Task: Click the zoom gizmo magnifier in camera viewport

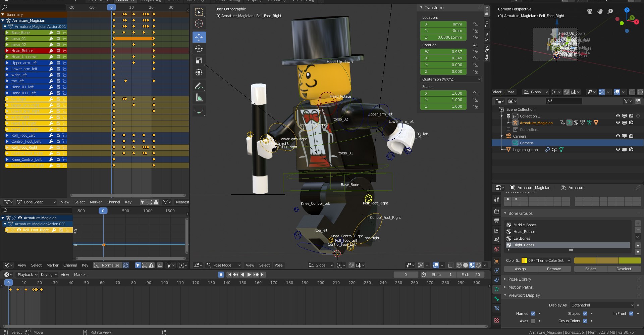Action: pyautogui.click(x=610, y=11)
